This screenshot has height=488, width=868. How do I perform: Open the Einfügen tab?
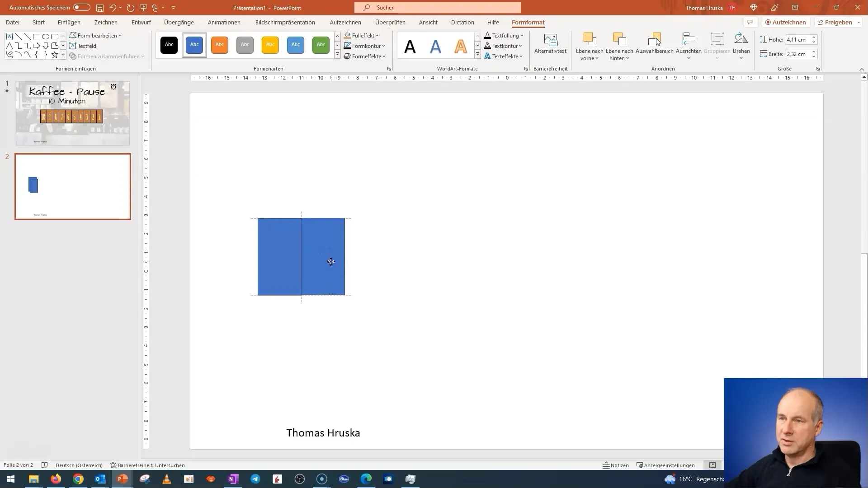pyautogui.click(x=69, y=22)
